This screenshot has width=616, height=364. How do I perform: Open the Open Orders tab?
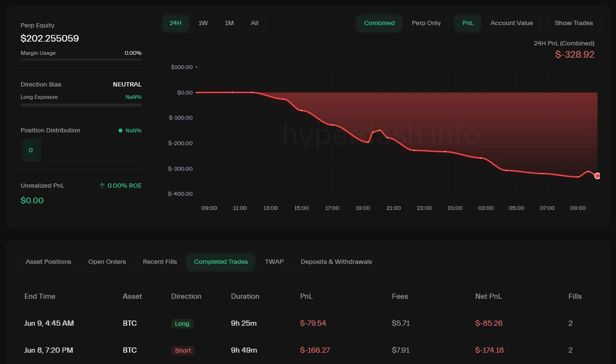[x=107, y=262]
